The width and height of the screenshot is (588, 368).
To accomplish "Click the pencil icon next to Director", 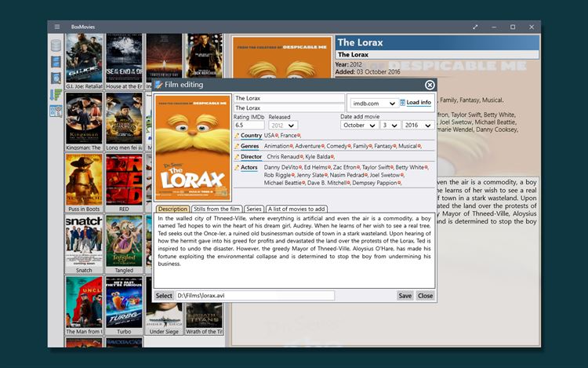I will (237, 157).
